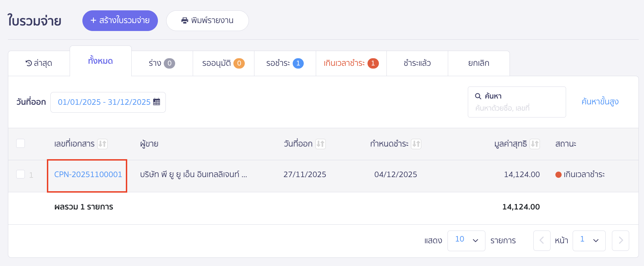
Task: Switch to the ชำระแล้ว tab
Action: 417,63
